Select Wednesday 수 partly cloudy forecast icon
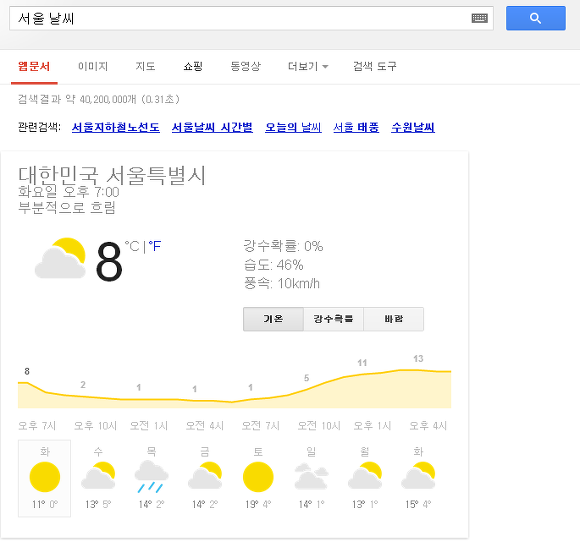The width and height of the screenshot is (580, 547). (98, 476)
